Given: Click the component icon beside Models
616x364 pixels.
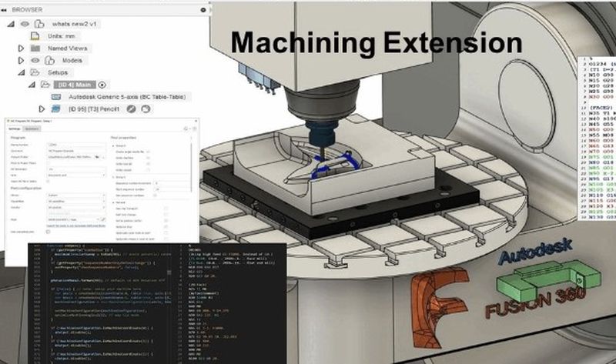Looking at the screenshot, I should point(49,61).
